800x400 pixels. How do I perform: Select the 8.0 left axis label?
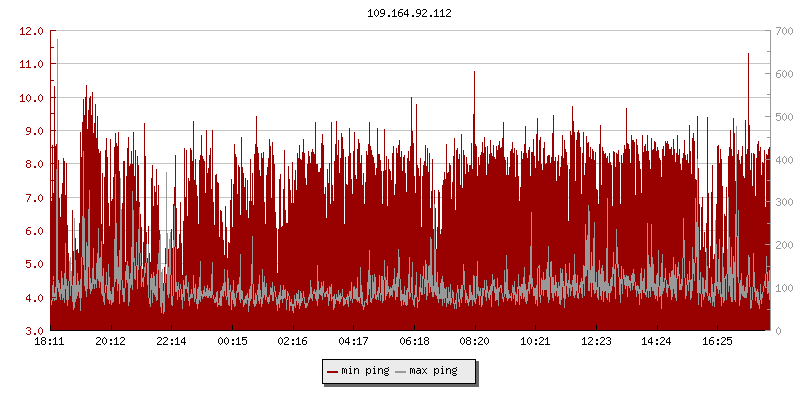pos(34,164)
